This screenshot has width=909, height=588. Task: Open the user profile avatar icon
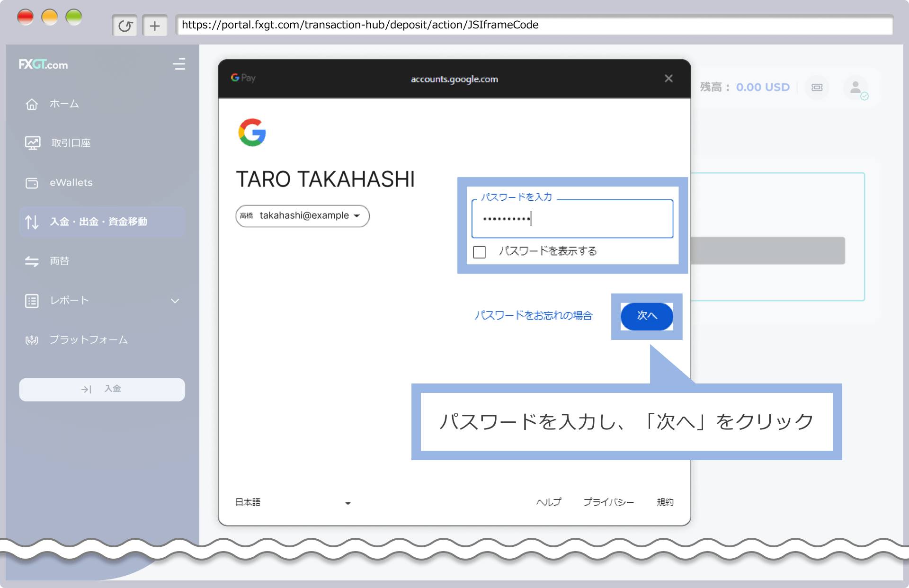(x=856, y=88)
